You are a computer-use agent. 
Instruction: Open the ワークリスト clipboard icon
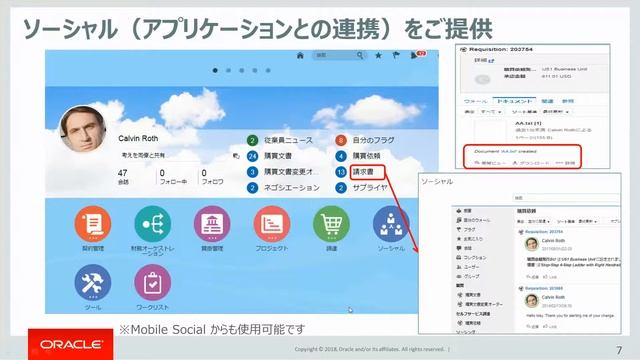(153, 282)
